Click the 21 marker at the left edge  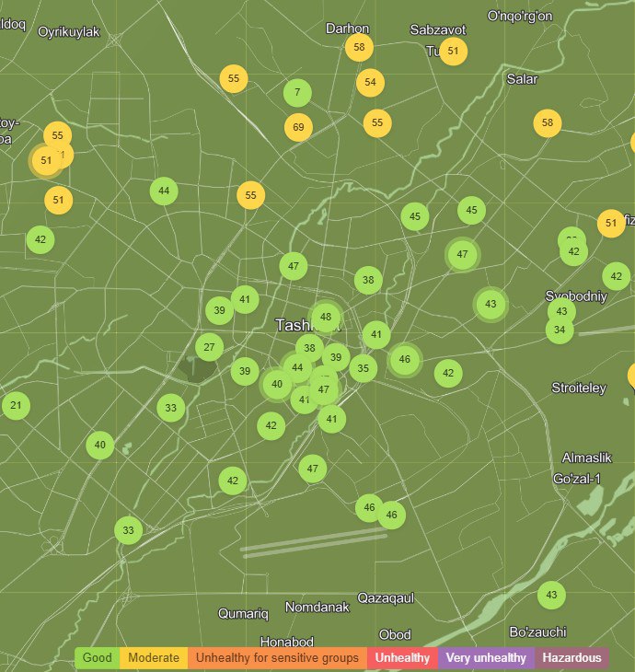point(16,405)
